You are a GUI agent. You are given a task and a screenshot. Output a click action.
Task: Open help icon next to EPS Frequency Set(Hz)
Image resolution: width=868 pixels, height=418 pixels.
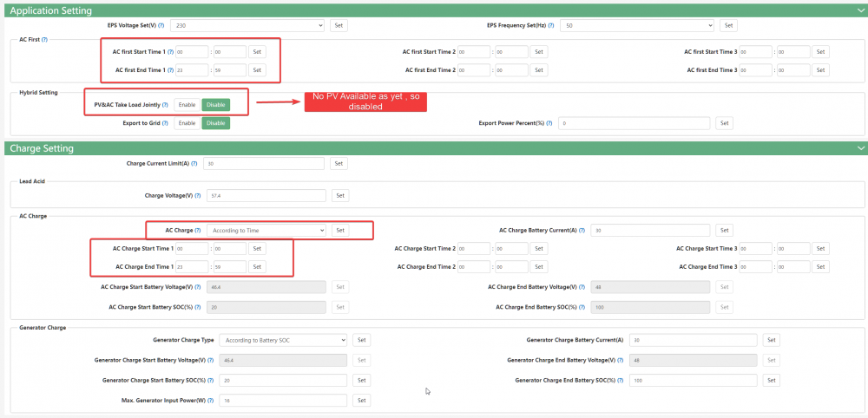(x=551, y=25)
